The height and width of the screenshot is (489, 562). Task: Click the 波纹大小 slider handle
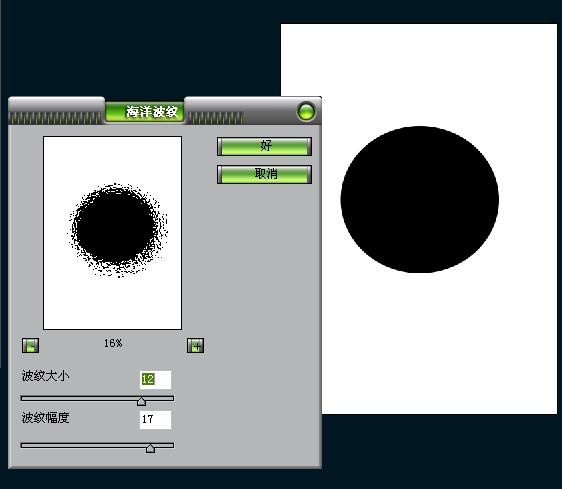142,401
